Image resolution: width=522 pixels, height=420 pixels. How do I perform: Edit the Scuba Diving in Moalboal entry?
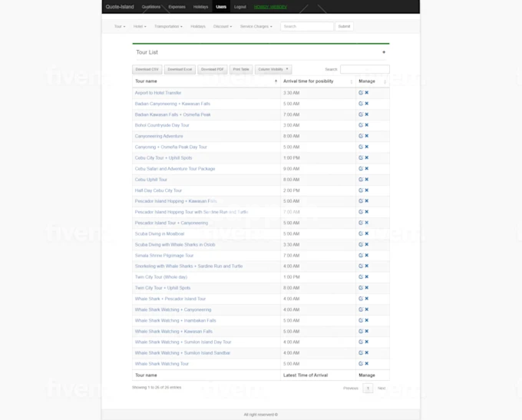361,234
